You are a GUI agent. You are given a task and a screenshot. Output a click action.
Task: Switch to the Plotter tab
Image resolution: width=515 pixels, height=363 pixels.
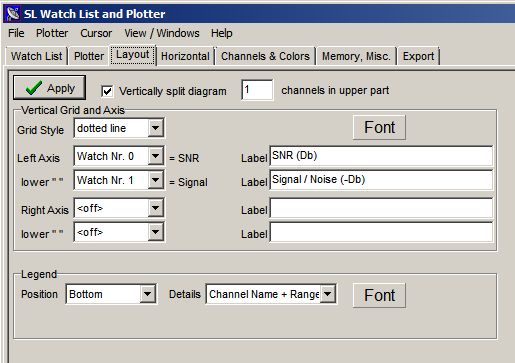[89, 56]
